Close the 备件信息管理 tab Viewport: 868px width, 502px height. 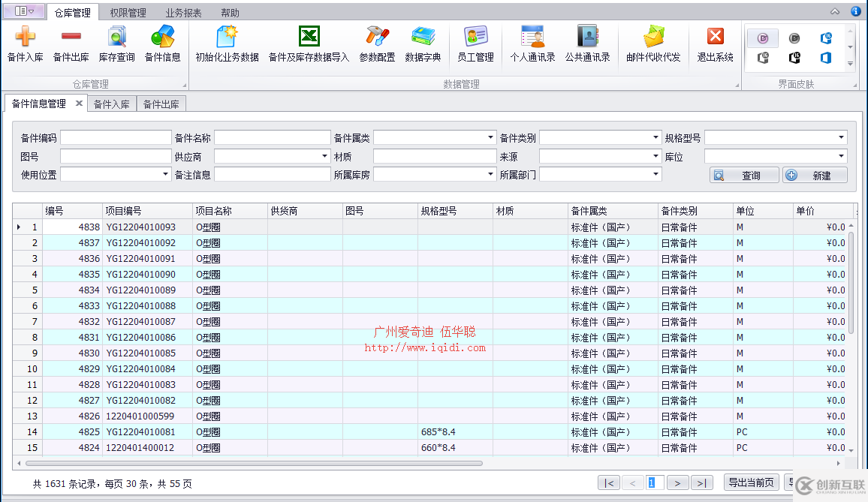pyautogui.click(x=79, y=104)
